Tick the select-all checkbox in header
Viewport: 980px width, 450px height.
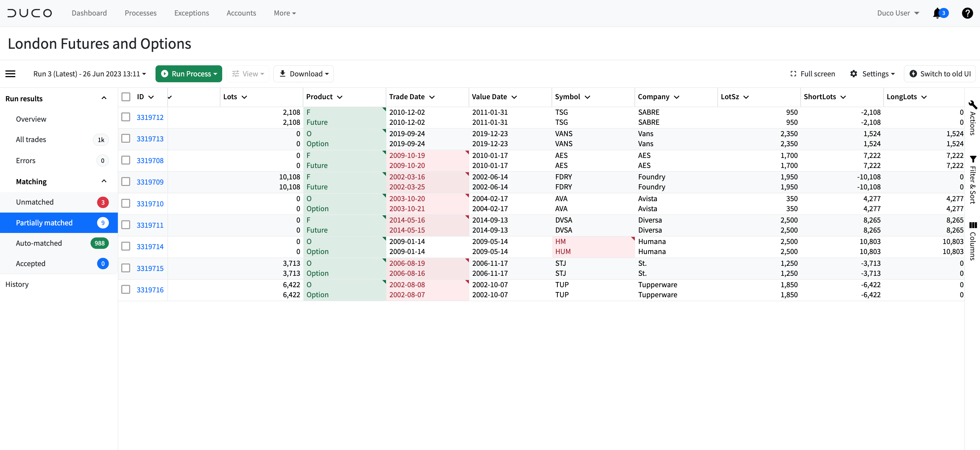[x=126, y=97]
